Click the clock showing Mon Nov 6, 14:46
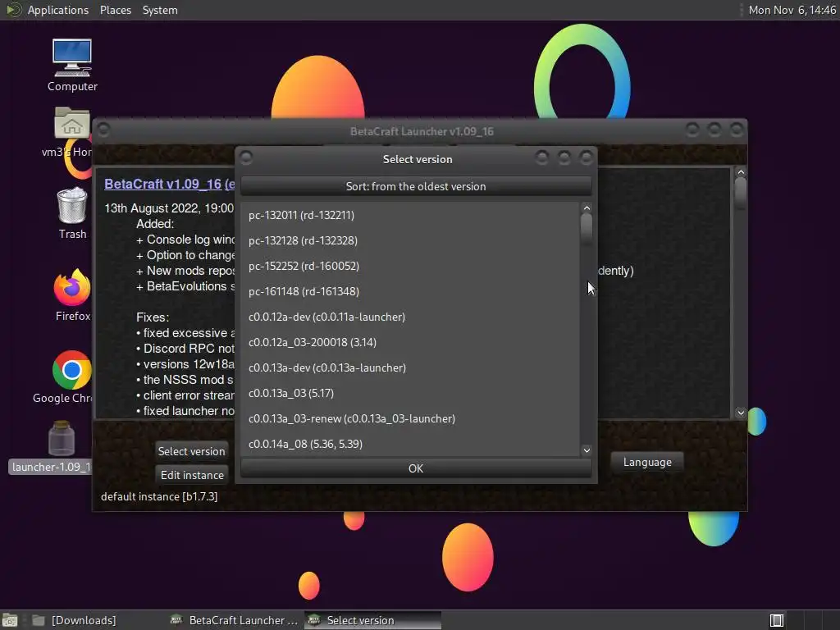The height and width of the screenshot is (630, 840). [x=792, y=10]
